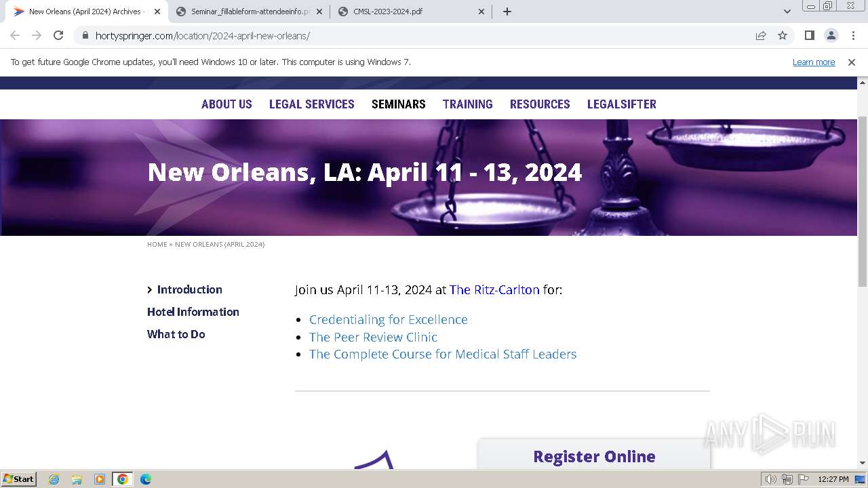Viewport: 868px width, 488px height.
Task: Open the Training menu
Action: pos(468,104)
